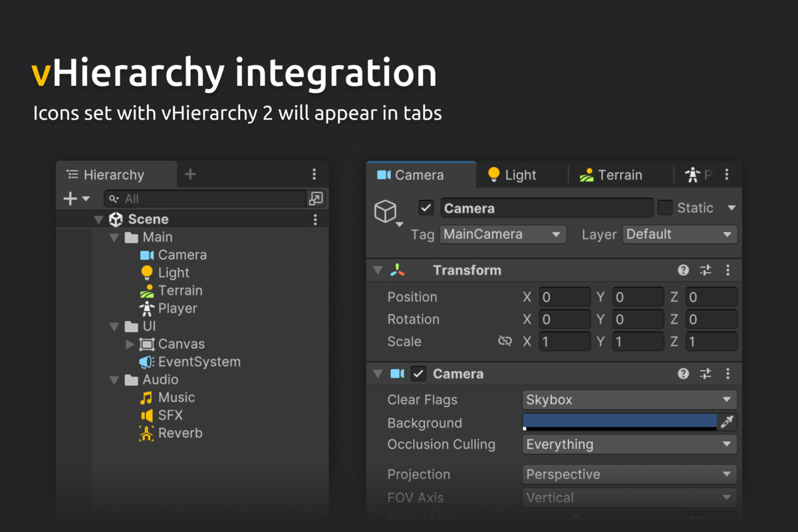
Task: Open scene-search-in-new-window icon in Hierarchy
Action: (316, 198)
